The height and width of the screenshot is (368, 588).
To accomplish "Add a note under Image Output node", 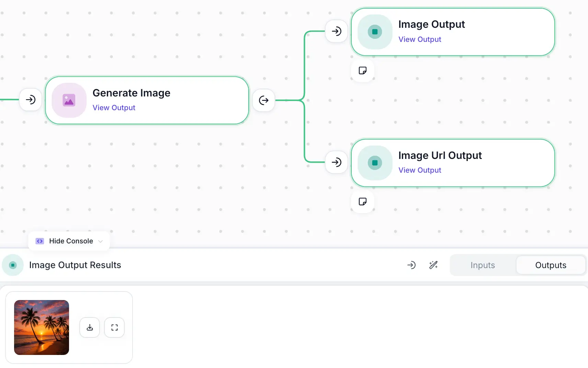I will coord(363,70).
